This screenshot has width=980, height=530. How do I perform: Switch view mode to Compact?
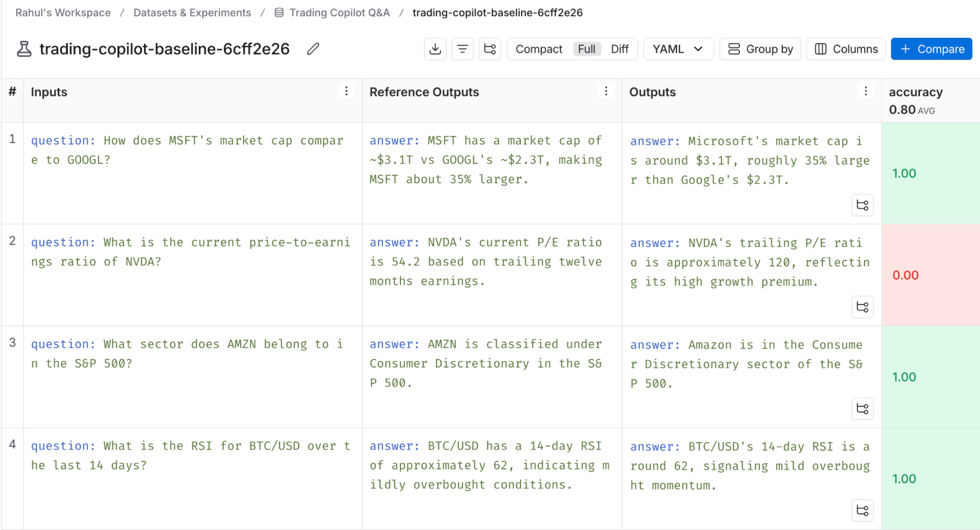click(539, 49)
